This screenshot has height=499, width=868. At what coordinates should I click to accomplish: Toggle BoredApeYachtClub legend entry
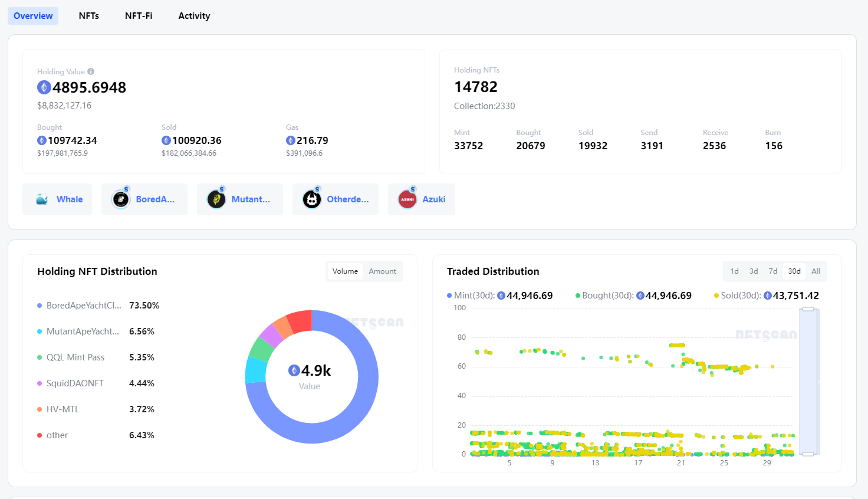tap(83, 306)
